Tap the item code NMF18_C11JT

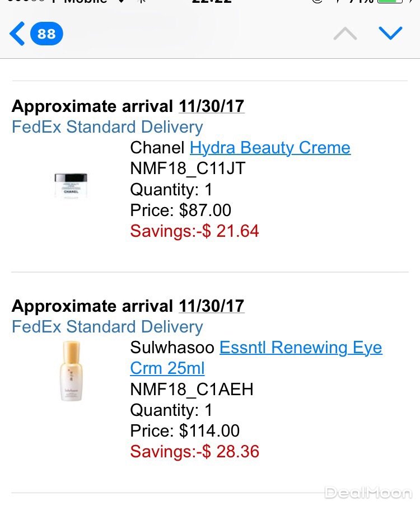point(188,168)
